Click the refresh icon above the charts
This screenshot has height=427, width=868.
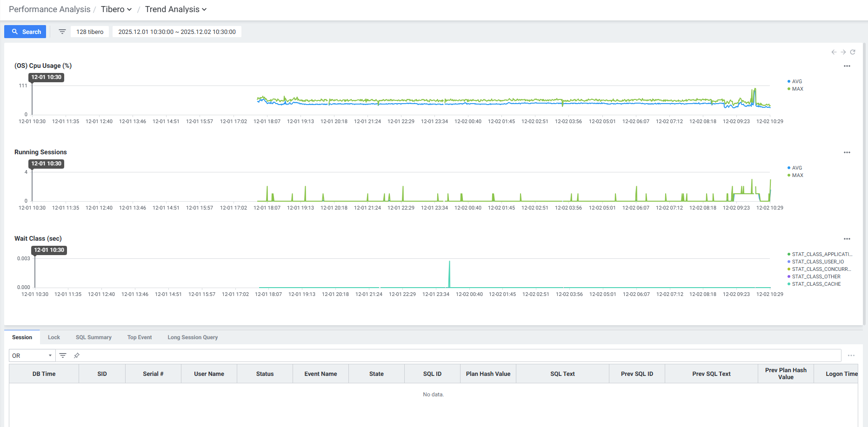tap(853, 52)
